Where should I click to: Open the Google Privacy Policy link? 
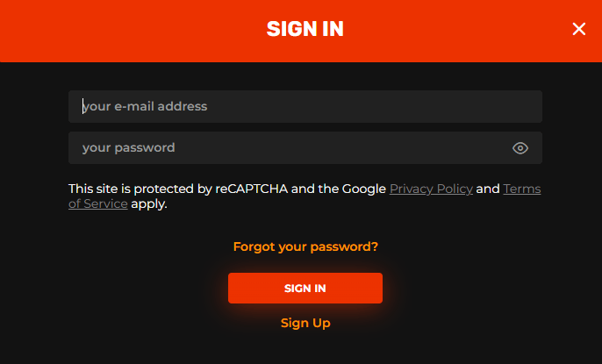click(431, 189)
